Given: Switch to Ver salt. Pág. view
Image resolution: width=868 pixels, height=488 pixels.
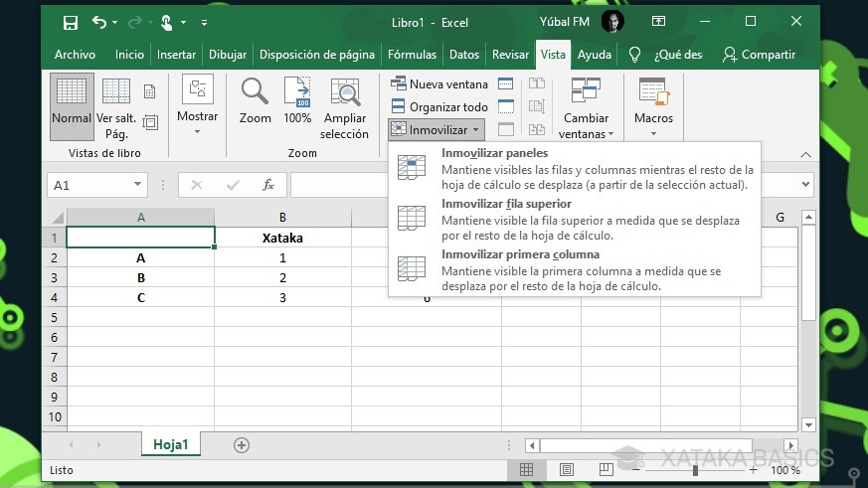Looking at the screenshot, I should click(116, 106).
